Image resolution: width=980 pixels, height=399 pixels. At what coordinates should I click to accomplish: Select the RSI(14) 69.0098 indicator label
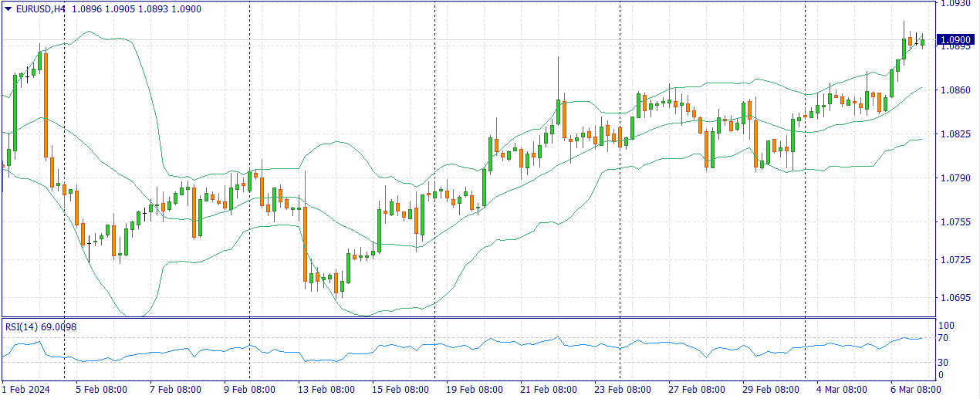[x=41, y=326]
